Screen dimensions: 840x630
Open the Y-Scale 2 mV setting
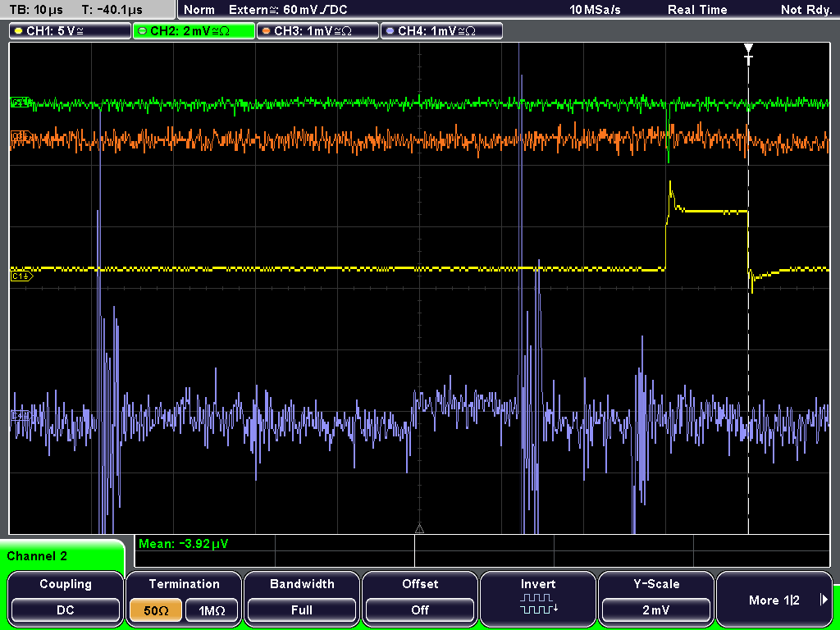click(656, 598)
